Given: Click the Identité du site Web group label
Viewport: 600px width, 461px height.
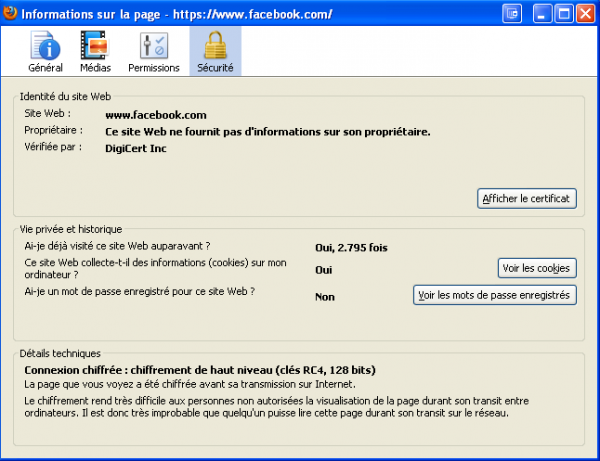Looking at the screenshot, I should pyautogui.click(x=65, y=95).
